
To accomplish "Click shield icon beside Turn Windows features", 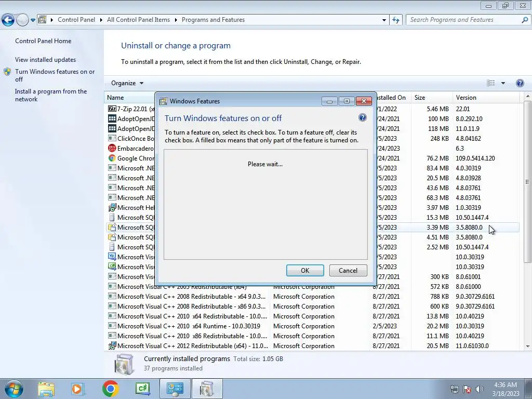I will pos(7,72).
